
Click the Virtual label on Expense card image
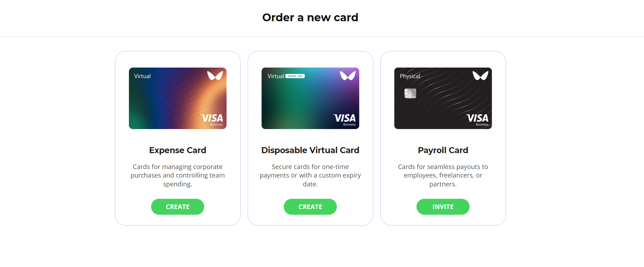click(142, 76)
